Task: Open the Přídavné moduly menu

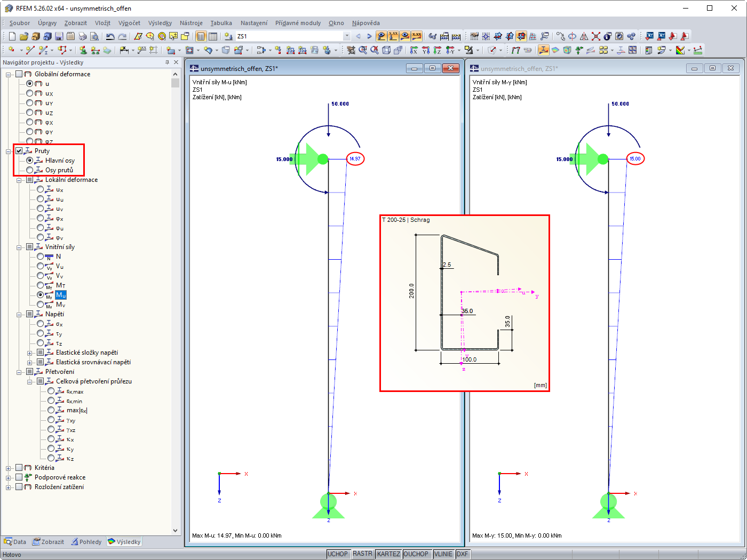Action: [298, 23]
